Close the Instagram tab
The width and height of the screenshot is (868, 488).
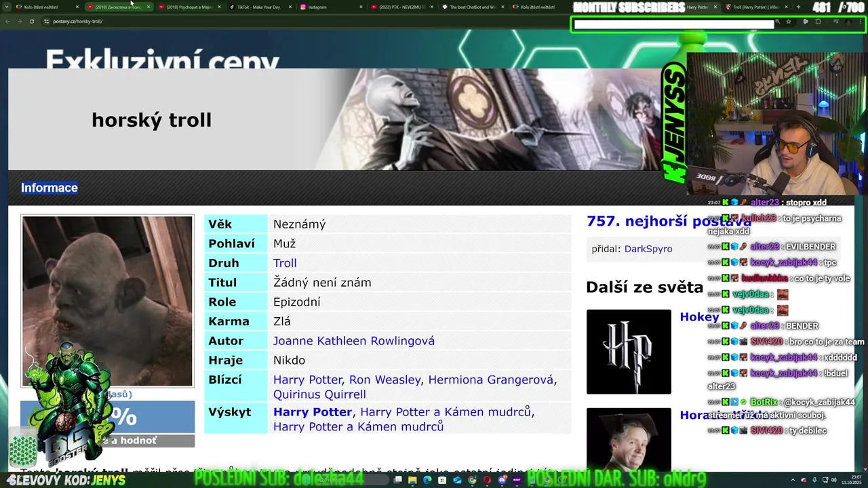[361, 7]
